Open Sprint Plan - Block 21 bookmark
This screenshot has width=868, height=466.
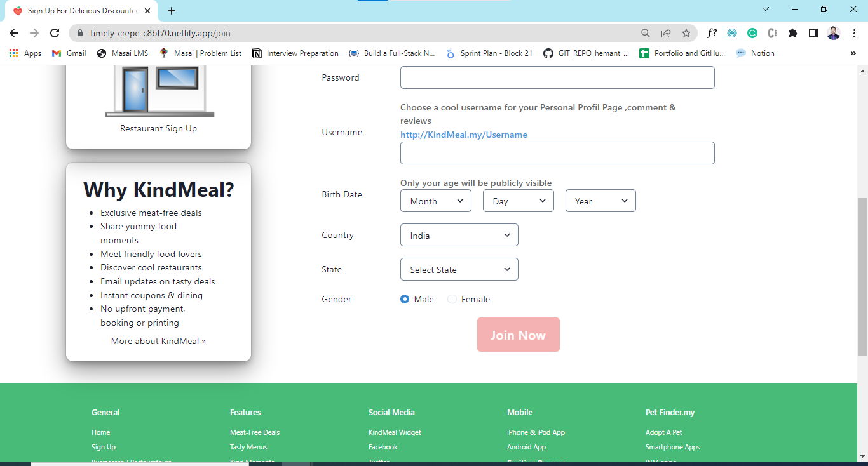click(x=489, y=53)
